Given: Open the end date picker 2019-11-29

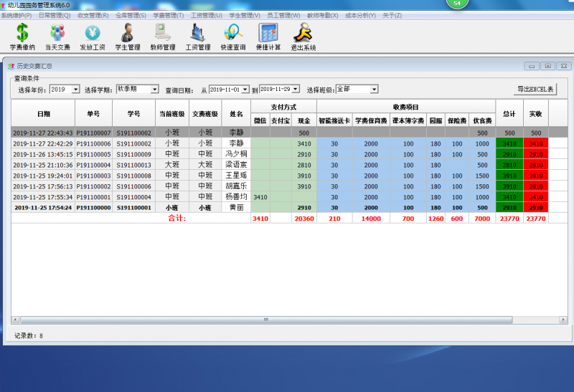Looking at the screenshot, I should 296,89.
